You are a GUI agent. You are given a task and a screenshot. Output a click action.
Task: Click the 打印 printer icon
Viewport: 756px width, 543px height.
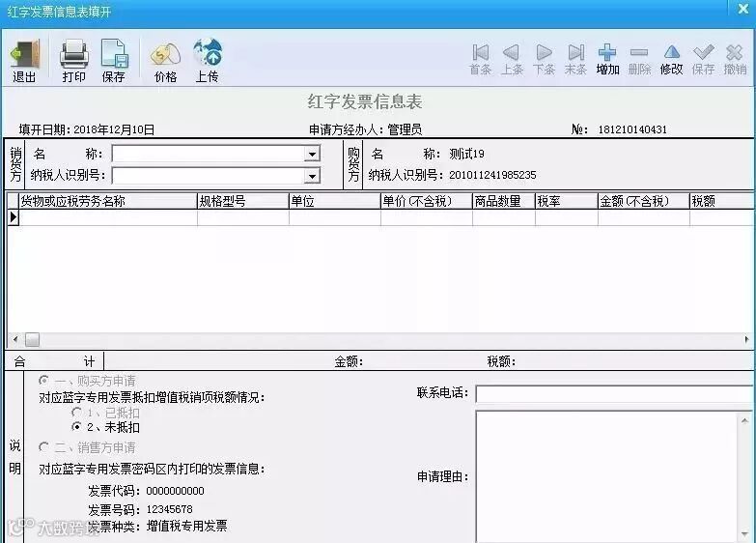73,54
